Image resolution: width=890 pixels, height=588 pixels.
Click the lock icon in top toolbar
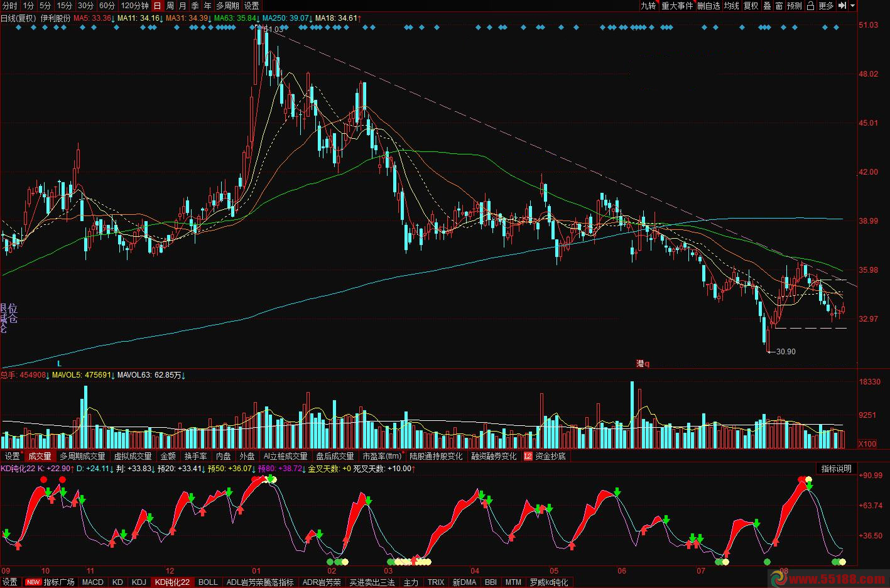click(810, 6)
